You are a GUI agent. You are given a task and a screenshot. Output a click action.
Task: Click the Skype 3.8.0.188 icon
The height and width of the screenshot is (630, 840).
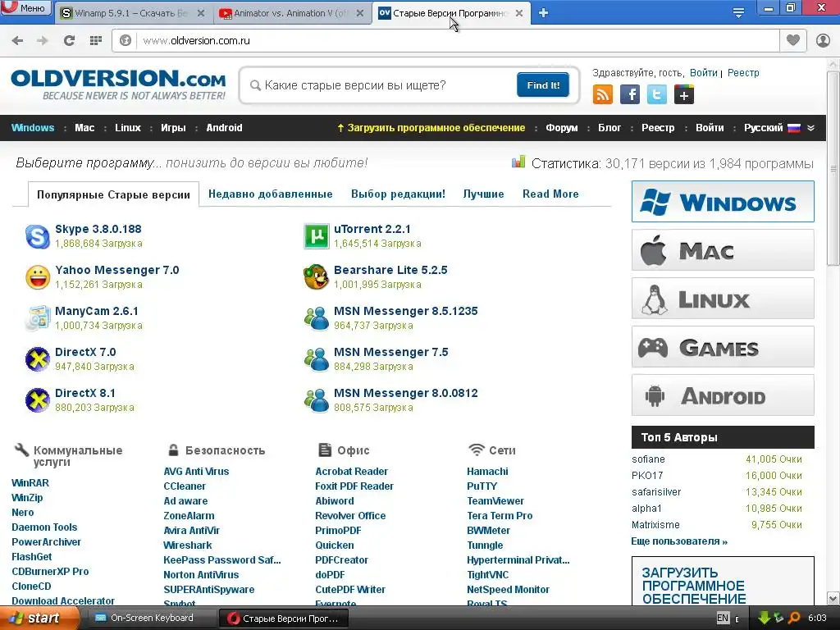[x=38, y=236]
